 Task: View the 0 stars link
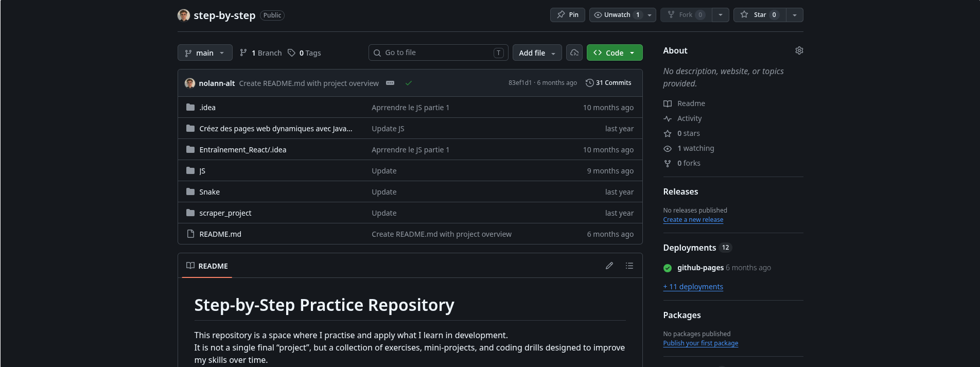[x=681, y=133]
